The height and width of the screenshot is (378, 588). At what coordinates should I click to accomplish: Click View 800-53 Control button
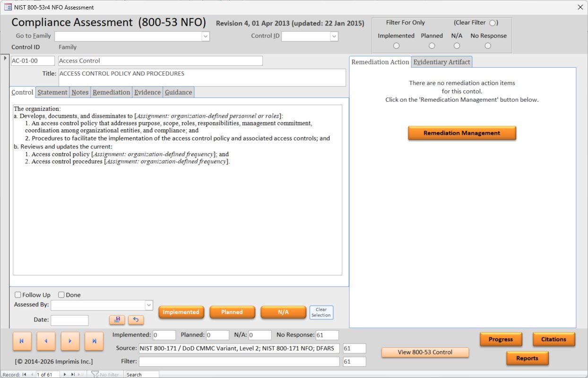click(425, 352)
